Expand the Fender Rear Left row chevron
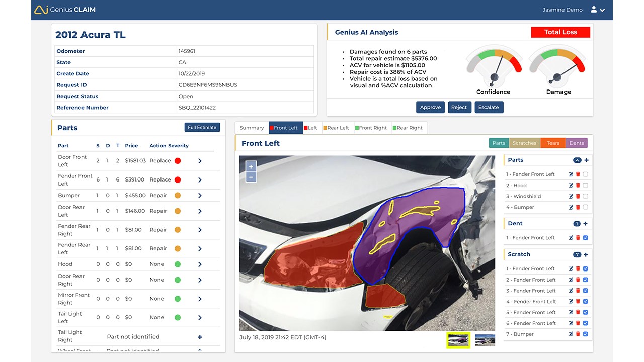This screenshot has height=362, width=644. pyautogui.click(x=200, y=249)
